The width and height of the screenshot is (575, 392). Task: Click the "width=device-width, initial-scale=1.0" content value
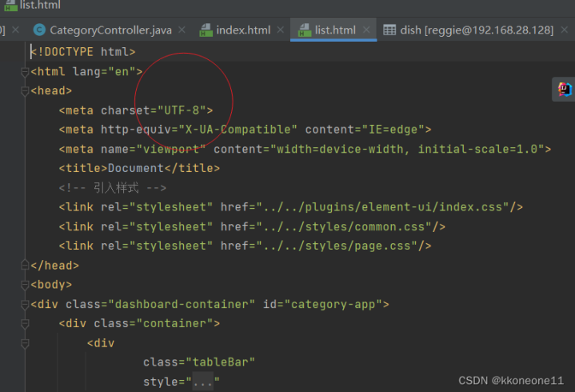(407, 150)
